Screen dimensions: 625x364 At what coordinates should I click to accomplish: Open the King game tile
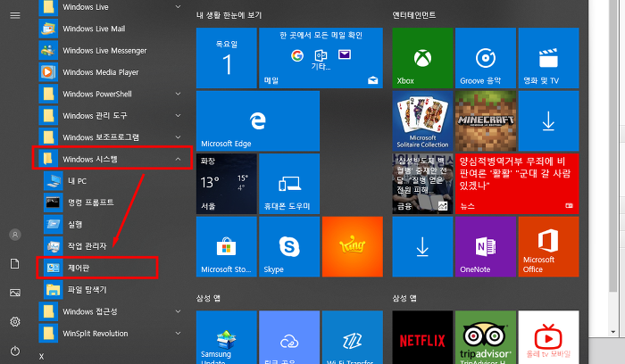(x=353, y=246)
